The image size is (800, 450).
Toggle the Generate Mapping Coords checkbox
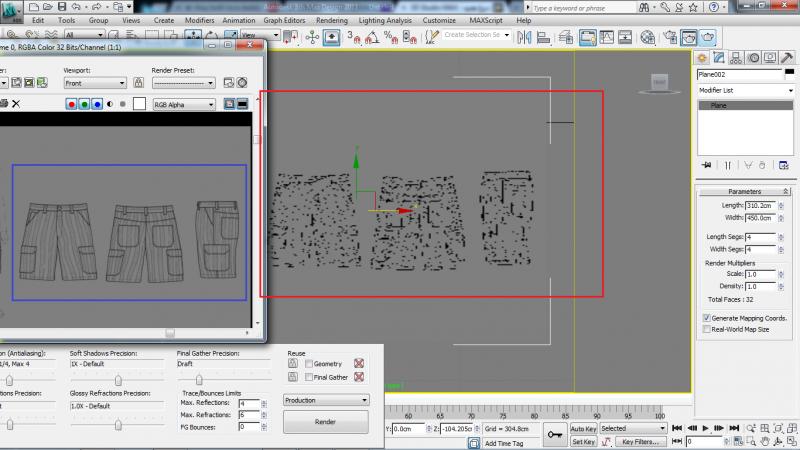click(707, 317)
